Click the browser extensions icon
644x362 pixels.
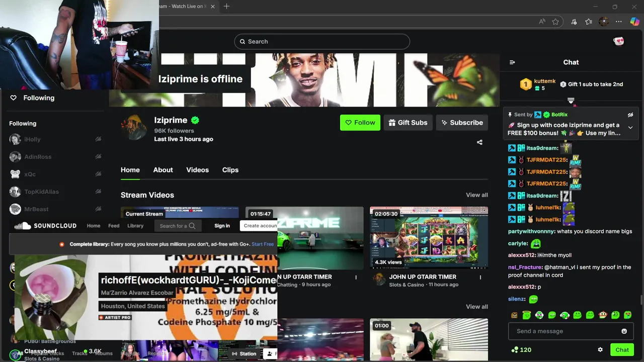574,22
